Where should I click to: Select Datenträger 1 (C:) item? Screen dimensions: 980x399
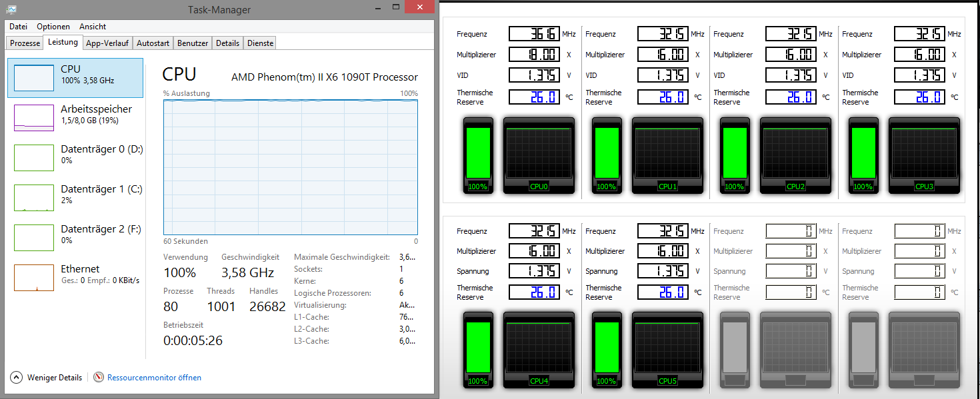[x=75, y=198]
